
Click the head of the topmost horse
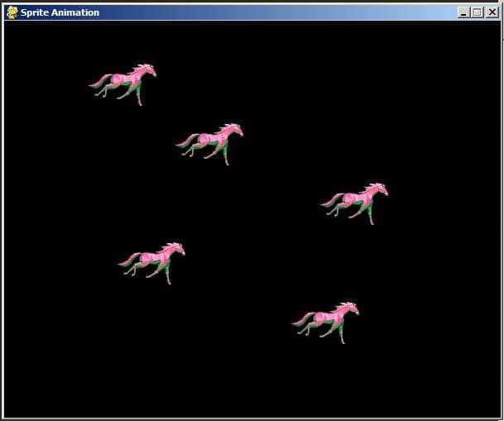(148, 69)
